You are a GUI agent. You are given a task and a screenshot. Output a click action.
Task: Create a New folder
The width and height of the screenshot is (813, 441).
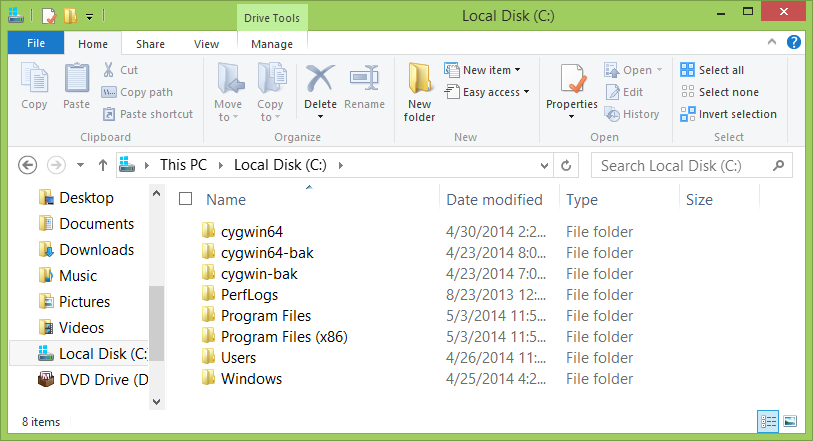(x=419, y=92)
